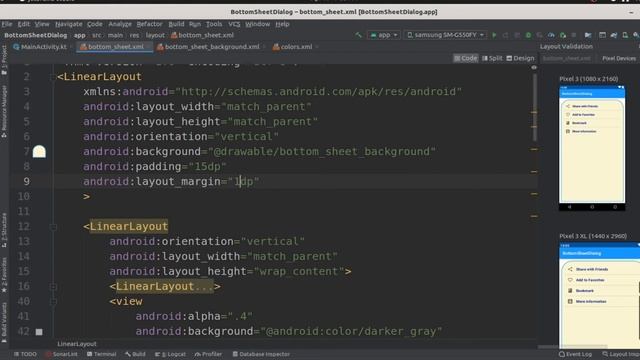Open the SDK Manager icon
This screenshot has height=360, width=640.
pos(636,35)
